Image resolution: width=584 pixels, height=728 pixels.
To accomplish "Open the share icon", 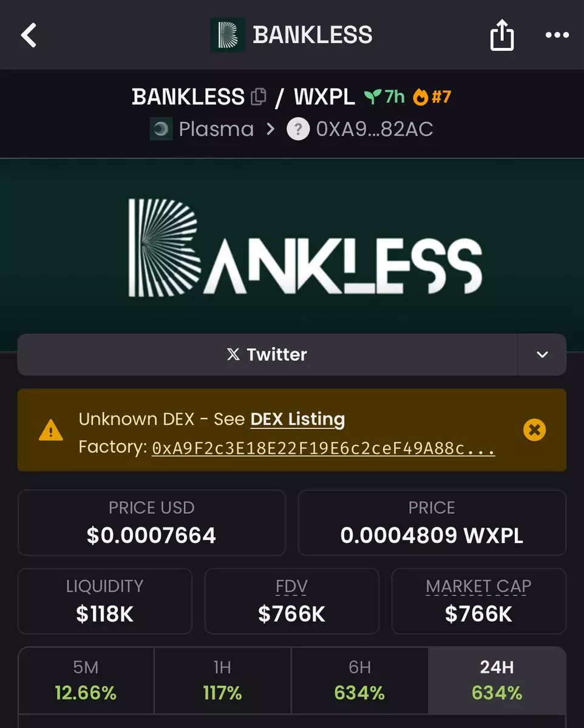I will (x=501, y=36).
